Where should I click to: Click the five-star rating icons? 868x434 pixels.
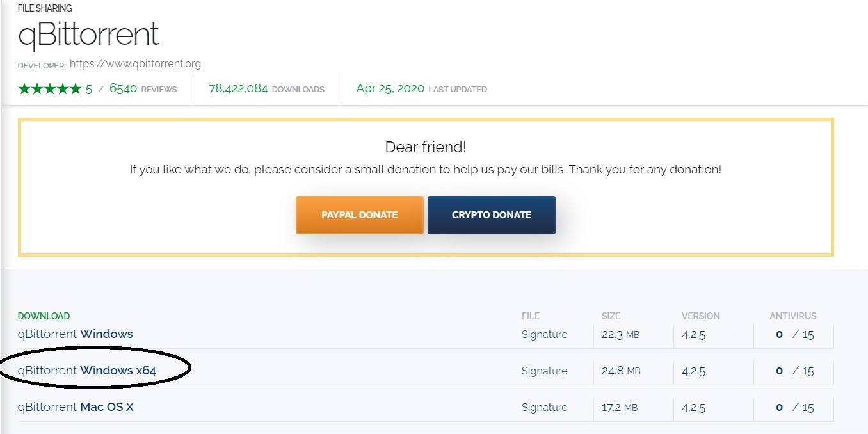pos(50,89)
